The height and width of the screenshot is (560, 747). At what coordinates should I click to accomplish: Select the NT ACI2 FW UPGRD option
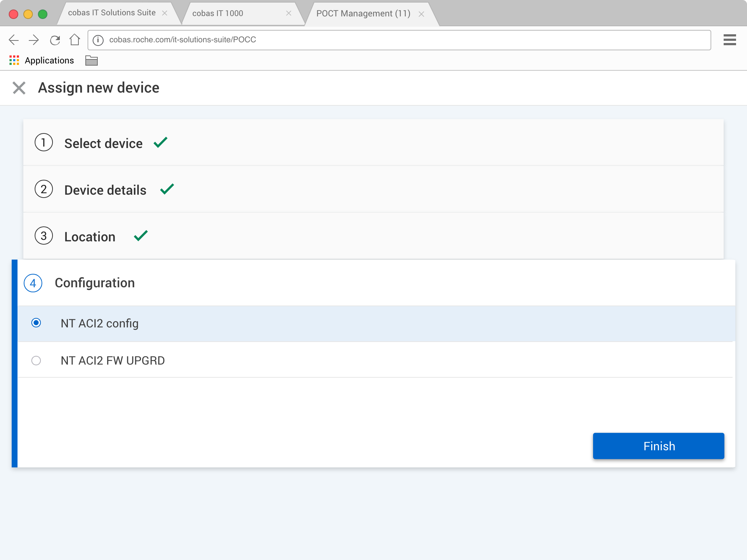(36, 361)
